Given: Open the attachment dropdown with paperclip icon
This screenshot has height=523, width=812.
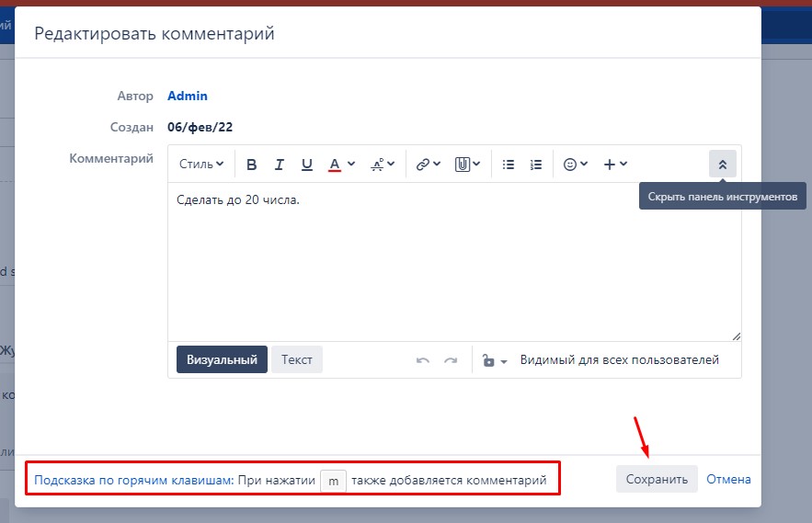Looking at the screenshot, I should (467, 165).
